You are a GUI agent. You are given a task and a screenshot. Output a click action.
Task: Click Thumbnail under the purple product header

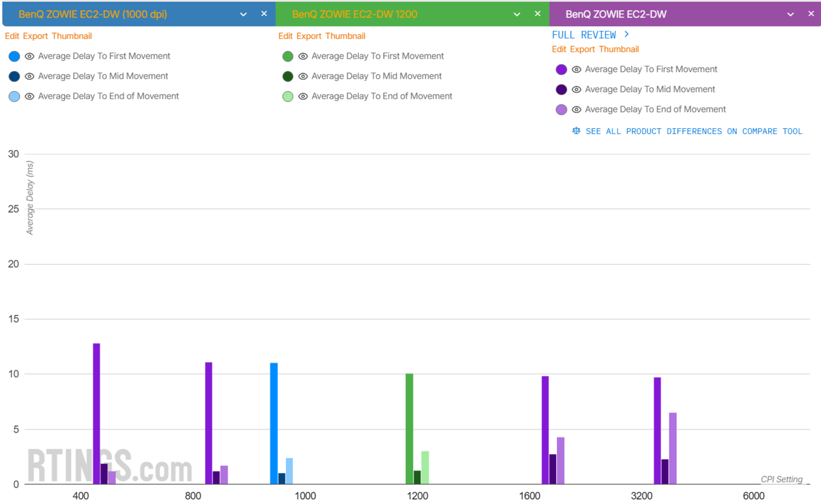[x=619, y=49]
